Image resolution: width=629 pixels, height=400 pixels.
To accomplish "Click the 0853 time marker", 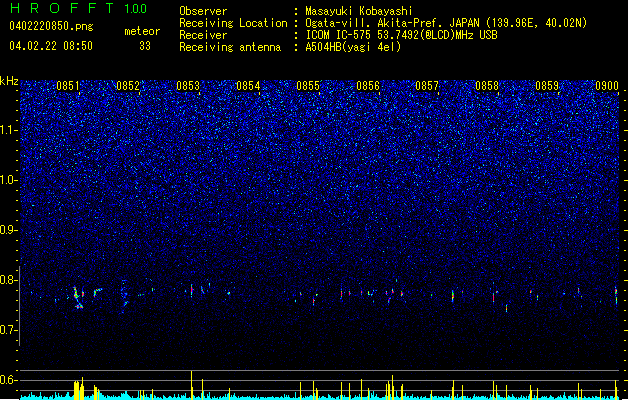I will (x=188, y=85).
